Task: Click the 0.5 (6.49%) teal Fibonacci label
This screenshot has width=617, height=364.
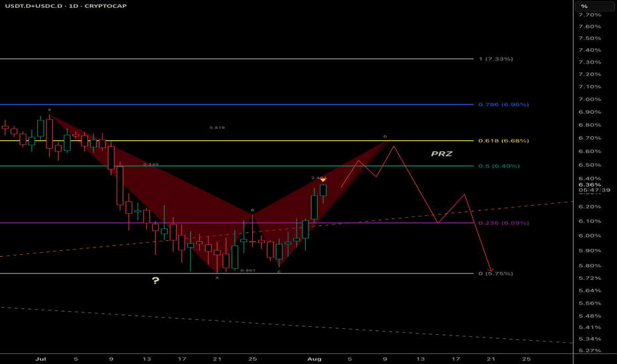Action: tap(499, 166)
